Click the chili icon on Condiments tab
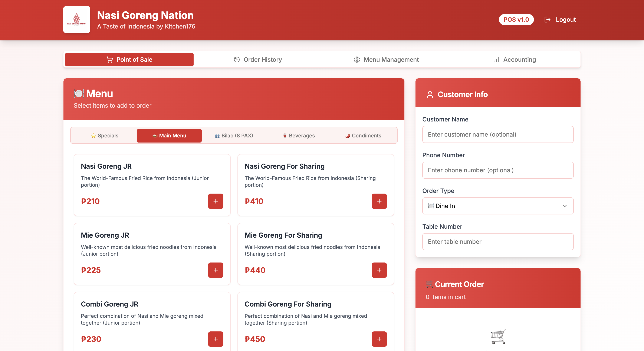Image resolution: width=644 pixels, height=351 pixels. [x=348, y=136]
